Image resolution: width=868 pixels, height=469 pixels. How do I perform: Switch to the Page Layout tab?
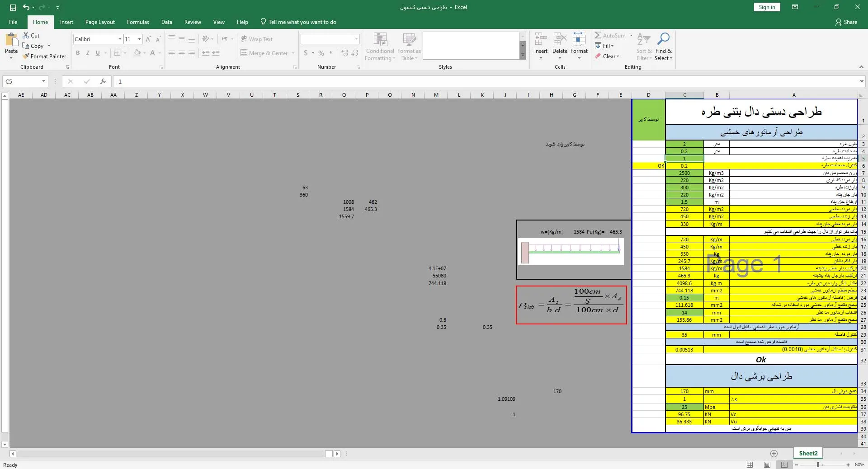100,22
